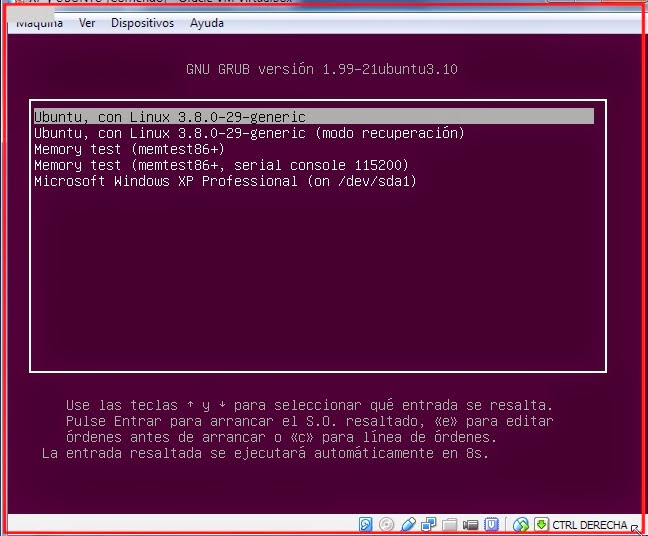Click the green arrow keyboard capture icon

tap(541, 524)
